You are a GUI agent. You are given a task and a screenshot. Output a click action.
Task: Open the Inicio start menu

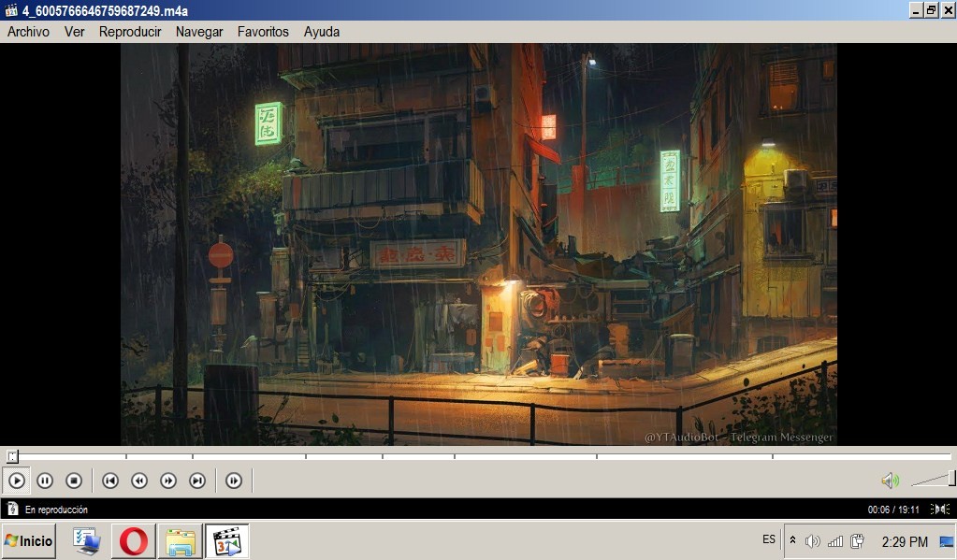coord(29,541)
